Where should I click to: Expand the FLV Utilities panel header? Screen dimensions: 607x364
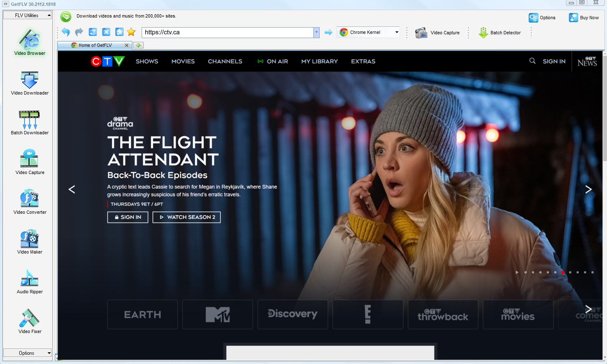coord(27,15)
